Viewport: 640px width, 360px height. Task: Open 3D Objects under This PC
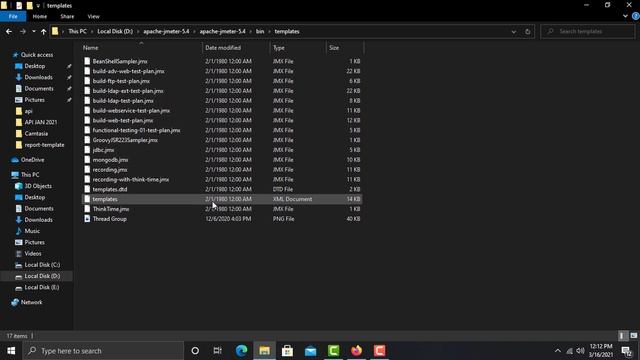pos(38,186)
